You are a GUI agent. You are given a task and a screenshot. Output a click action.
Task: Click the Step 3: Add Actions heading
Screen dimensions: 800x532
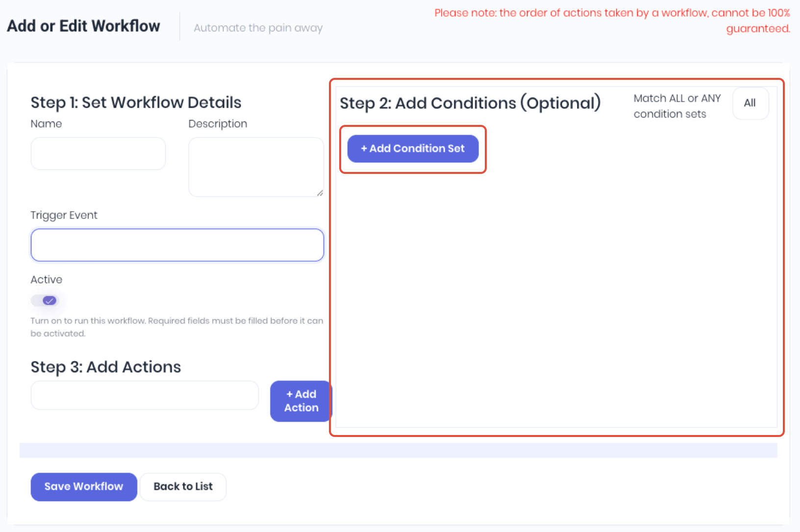[x=106, y=366]
